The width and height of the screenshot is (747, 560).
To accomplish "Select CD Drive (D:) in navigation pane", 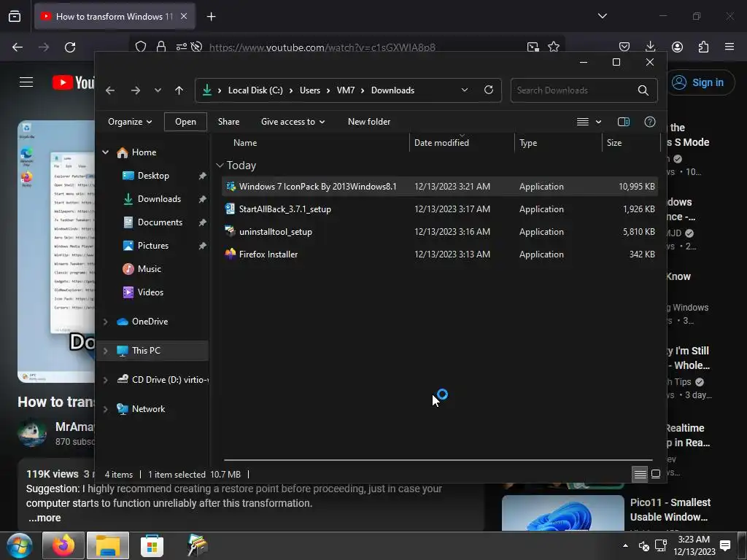I will click(x=169, y=380).
